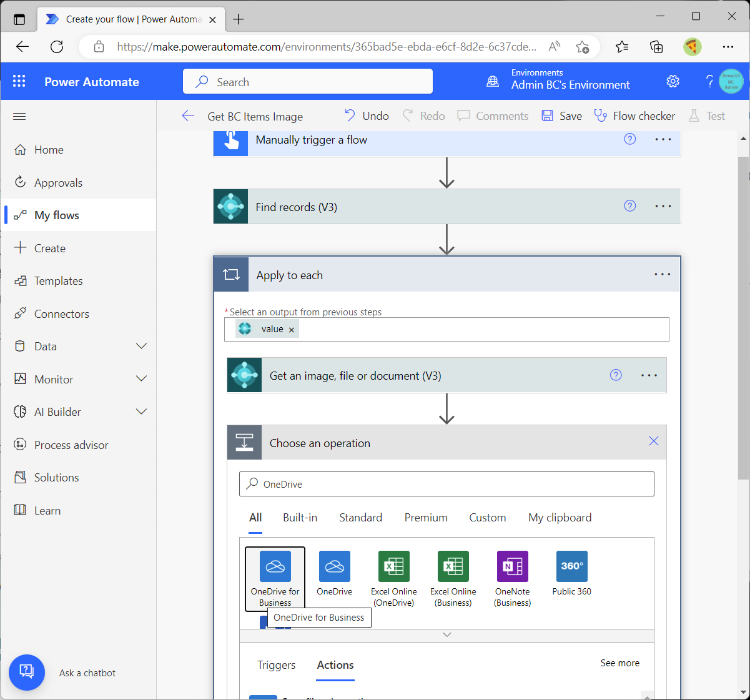This screenshot has width=750, height=700.
Task: Open the Excel Online (Business) connector
Action: point(453,574)
